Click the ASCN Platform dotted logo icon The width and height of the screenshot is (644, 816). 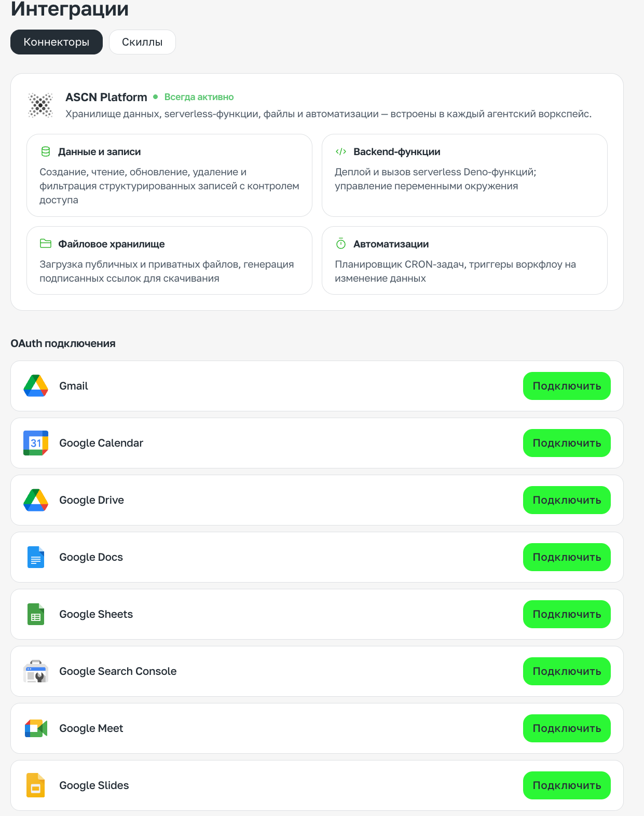click(x=40, y=105)
